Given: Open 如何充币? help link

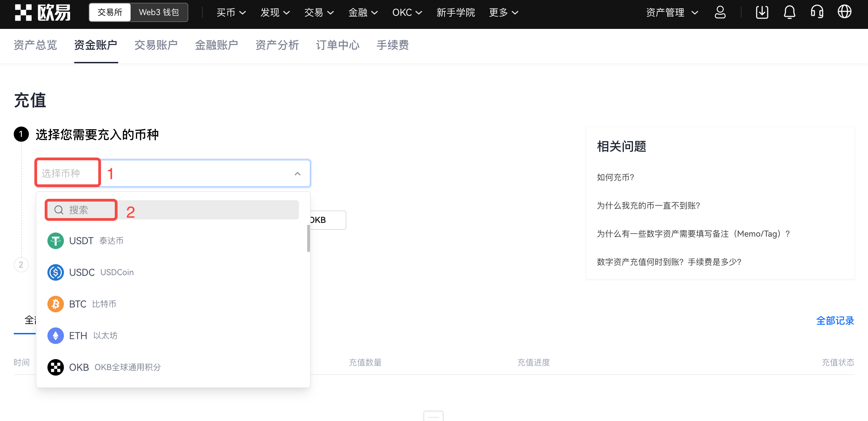Looking at the screenshot, I should (615, 177).
